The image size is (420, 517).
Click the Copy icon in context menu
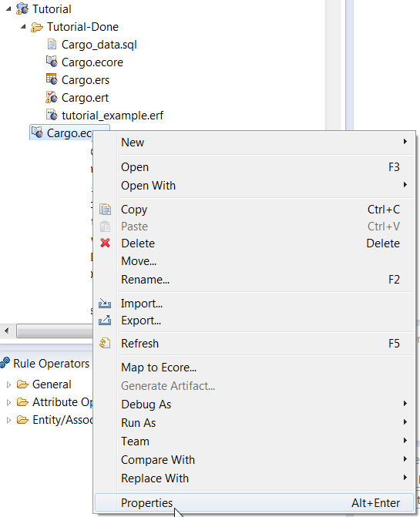tap(105, 210)
